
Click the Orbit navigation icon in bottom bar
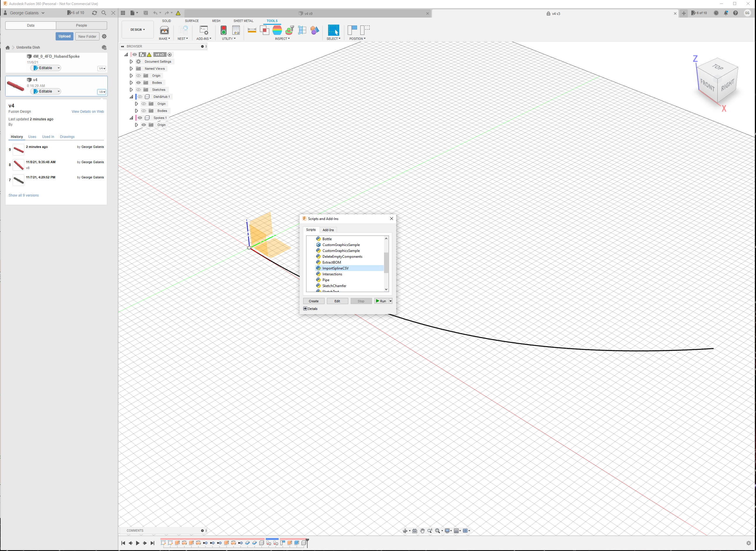point(405,531)
